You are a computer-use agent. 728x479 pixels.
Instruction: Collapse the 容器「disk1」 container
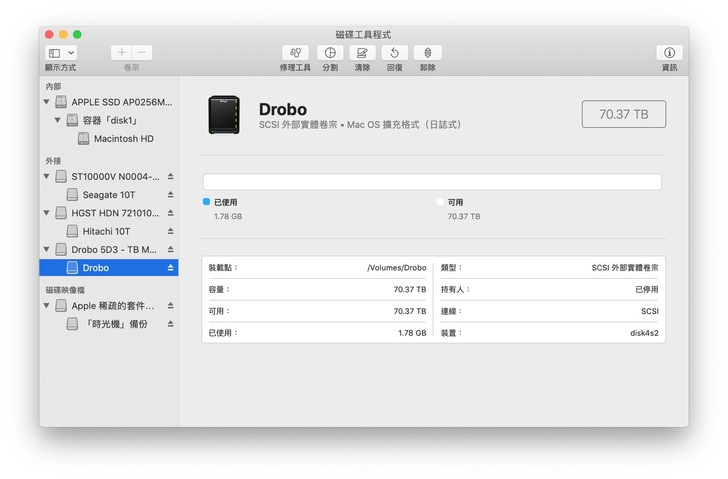[x=58, y=121]
